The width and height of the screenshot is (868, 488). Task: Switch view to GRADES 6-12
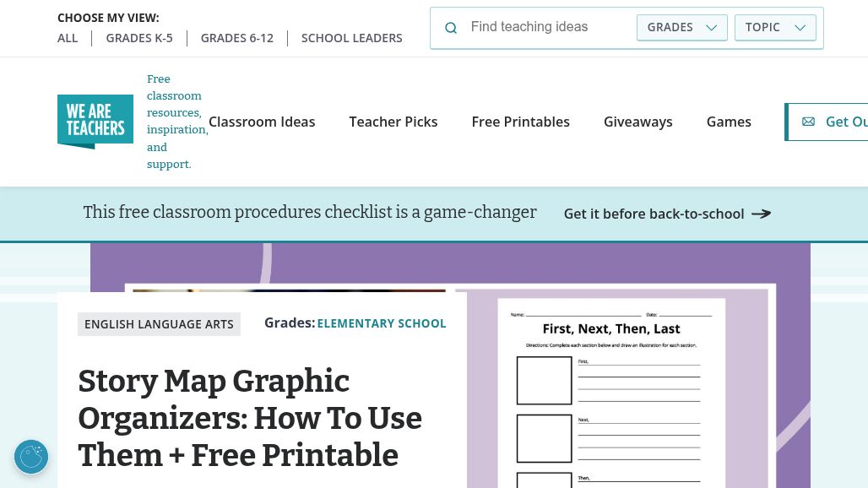[237, 38]
